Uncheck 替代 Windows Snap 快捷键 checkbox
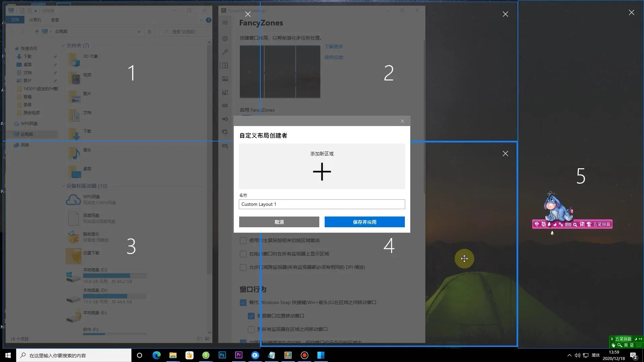Screen dimensions: 644x362 coord(243,303)
